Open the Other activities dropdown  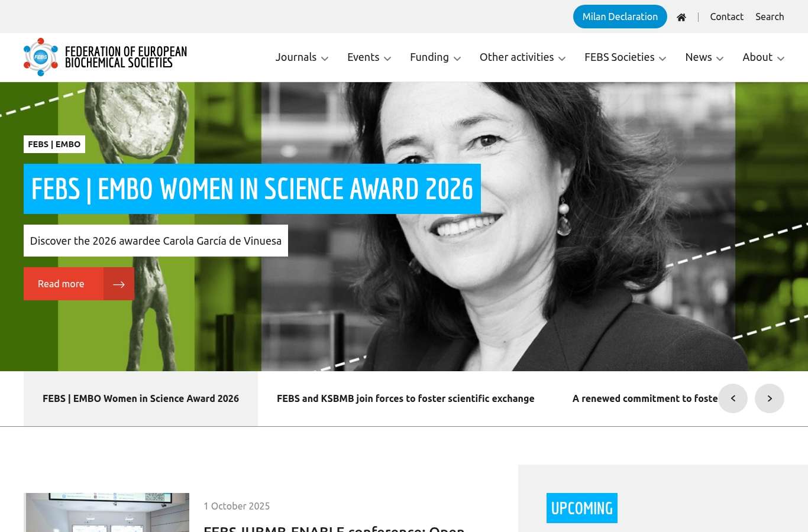(x=522, y=57)
